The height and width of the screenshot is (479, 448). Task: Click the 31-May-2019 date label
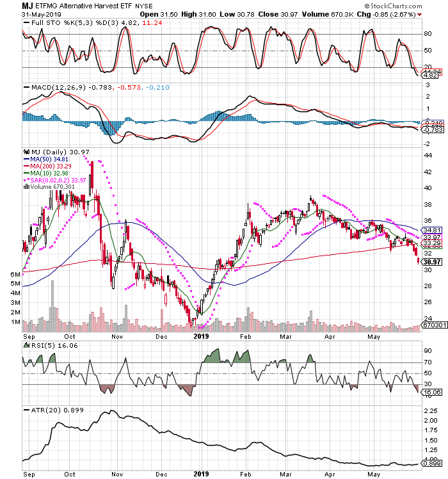tap(42, 14)
